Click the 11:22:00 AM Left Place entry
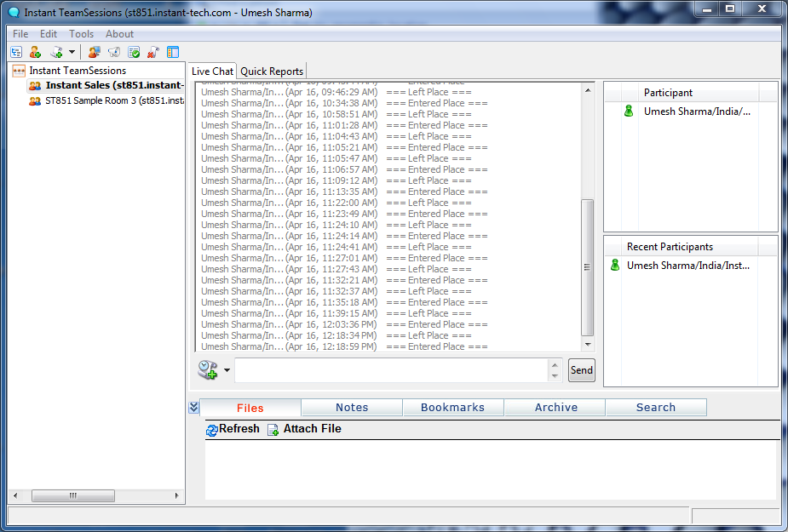Image resolution: width=788 pixels, height=532 pixels. coord(336,203)
